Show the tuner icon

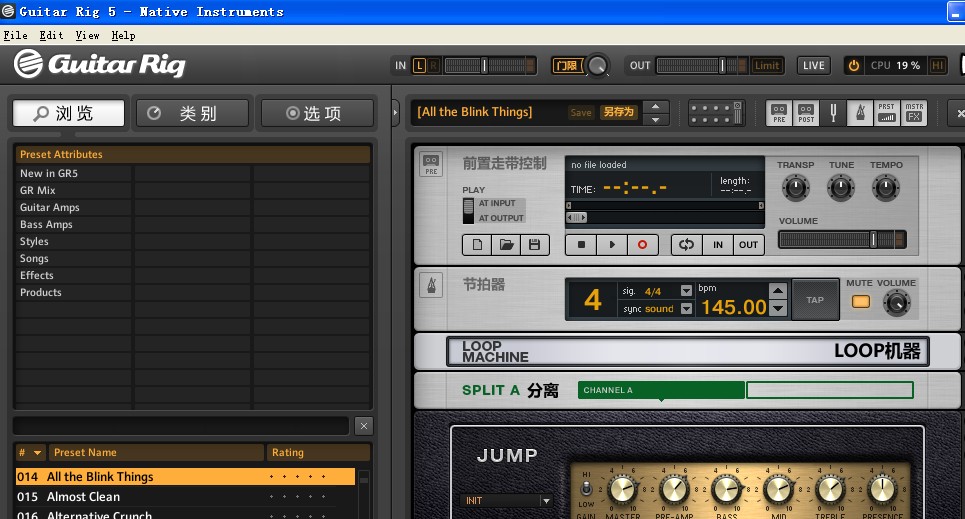833,113
